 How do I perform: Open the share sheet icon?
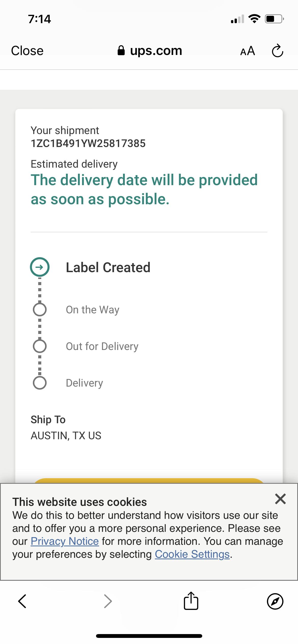pos(191,601)
